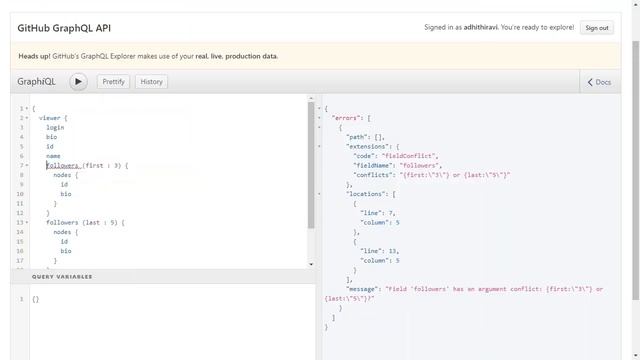Click the "bio" field on line 4
The width and height of the screenshot is (640, 360).
pyautogui.click(x=51, y=137)
